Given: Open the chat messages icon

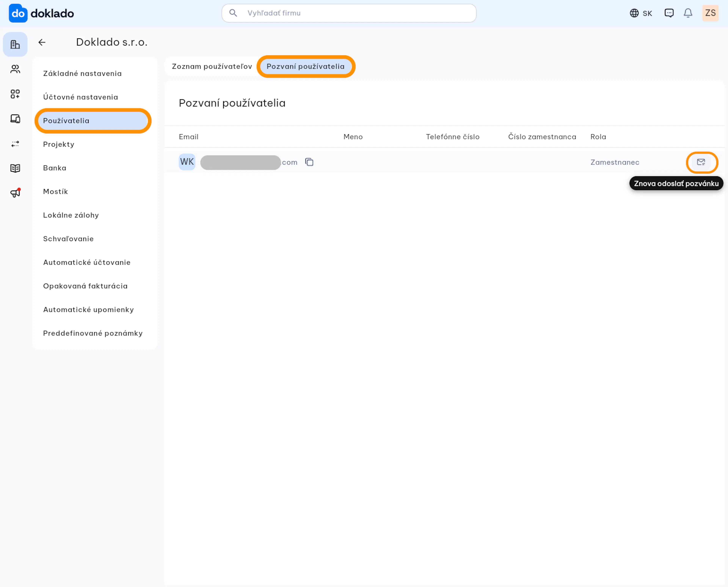Looking at the screenshot, I should coord(669,13).
